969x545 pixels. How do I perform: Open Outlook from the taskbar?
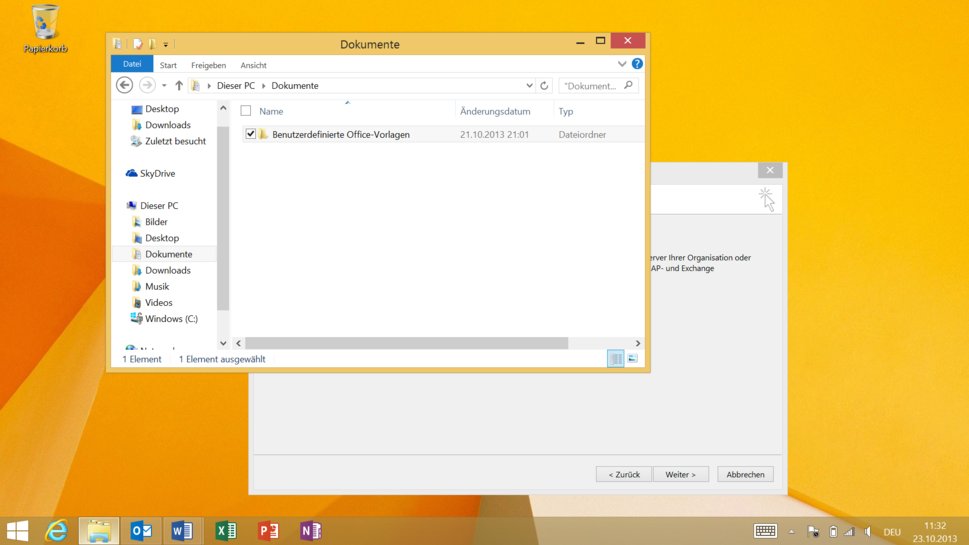coord(141,530)
